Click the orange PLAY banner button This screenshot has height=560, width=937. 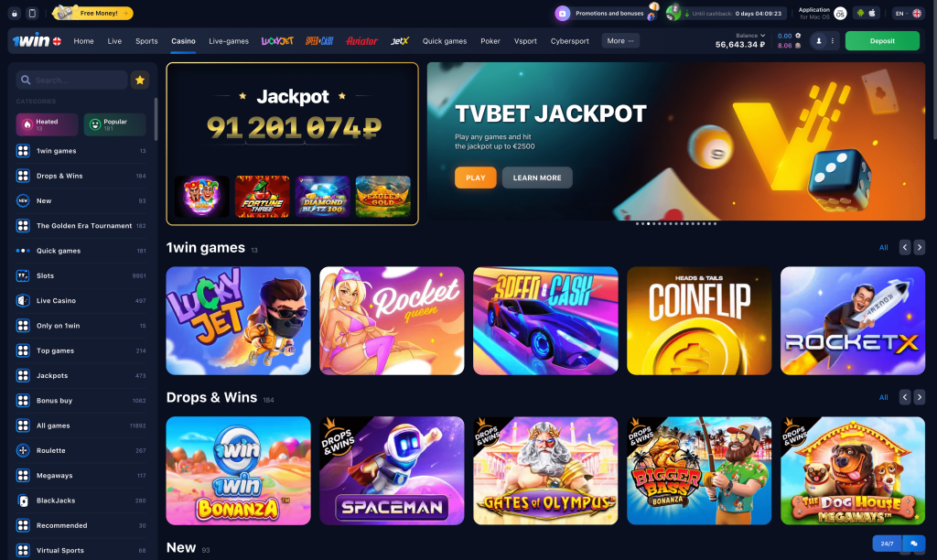476,178
